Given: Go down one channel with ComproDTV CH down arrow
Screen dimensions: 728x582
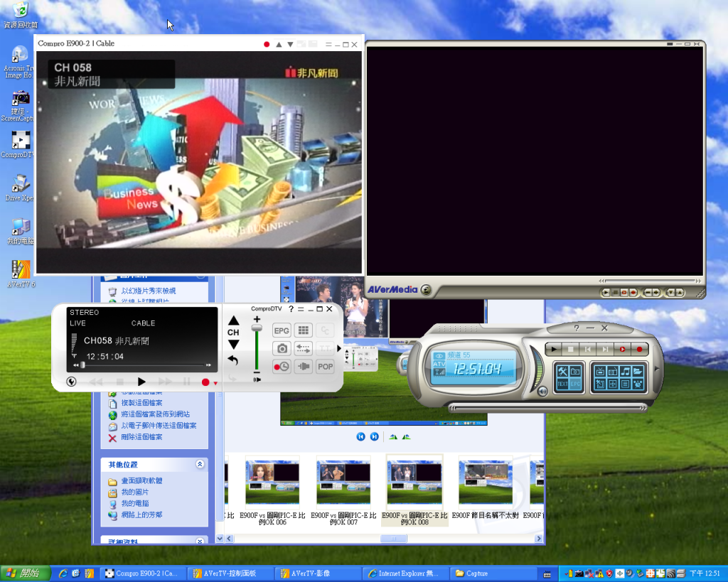Looking at the screenshot, I should tap(233, 345).
